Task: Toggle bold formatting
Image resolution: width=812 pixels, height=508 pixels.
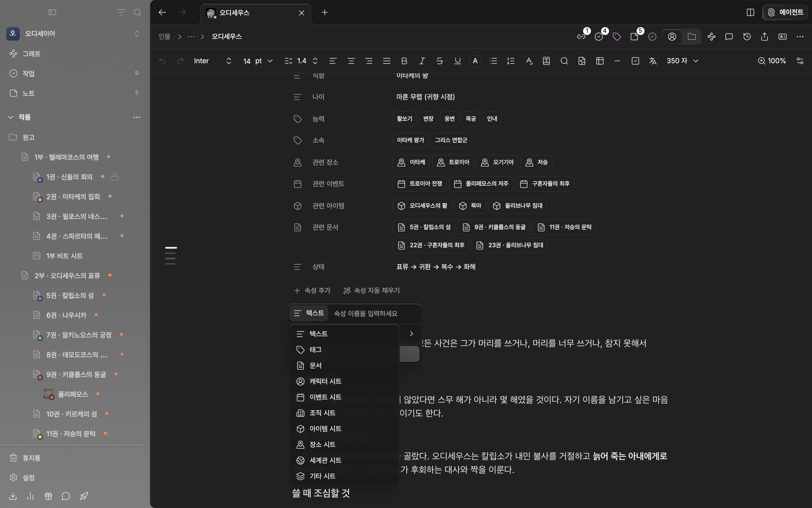Action: [x=404, y=61]
